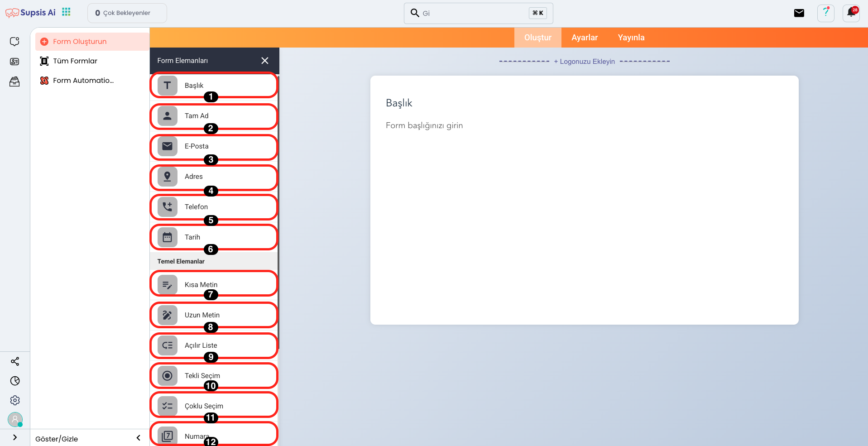Open the apps grid icon next to Supsis Ai
This screenshot has height=446, width=868.
[67, 12]
